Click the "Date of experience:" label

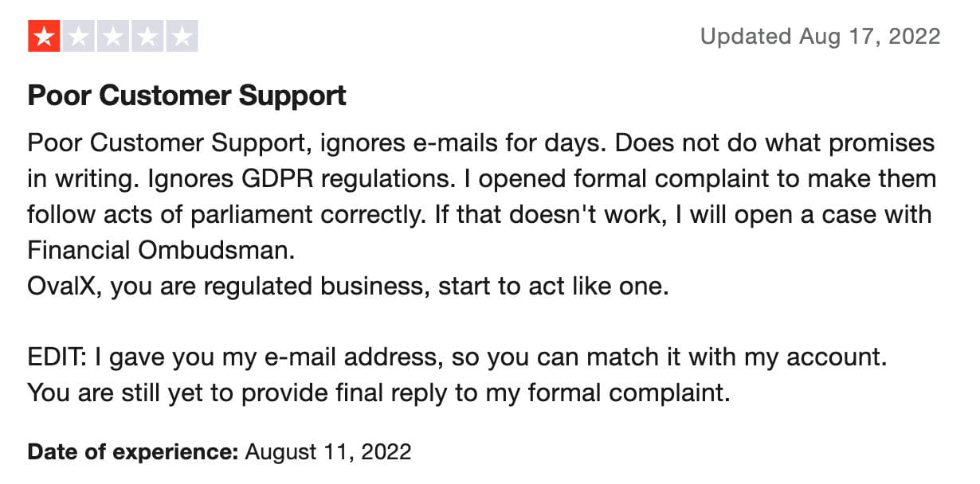tap(133, 453)
